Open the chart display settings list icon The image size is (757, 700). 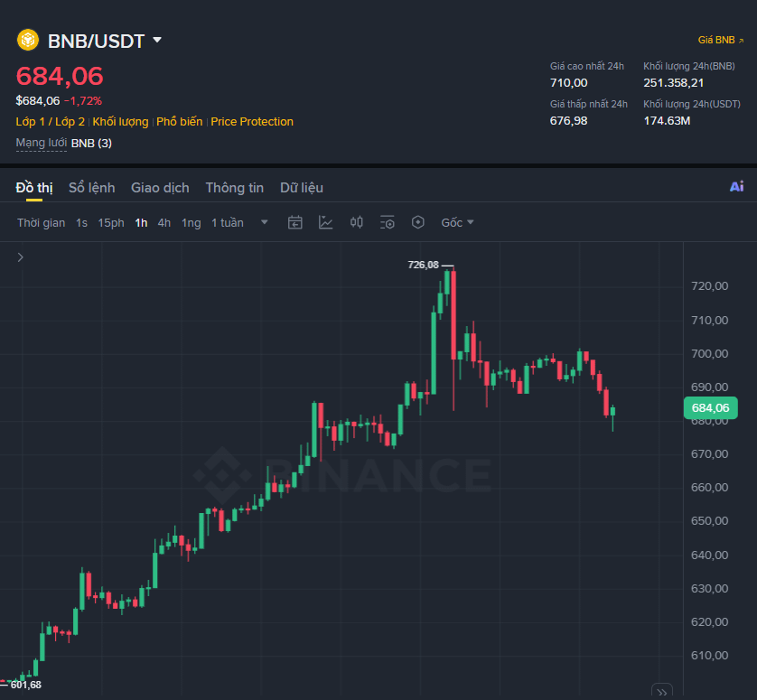pos(388,222)
